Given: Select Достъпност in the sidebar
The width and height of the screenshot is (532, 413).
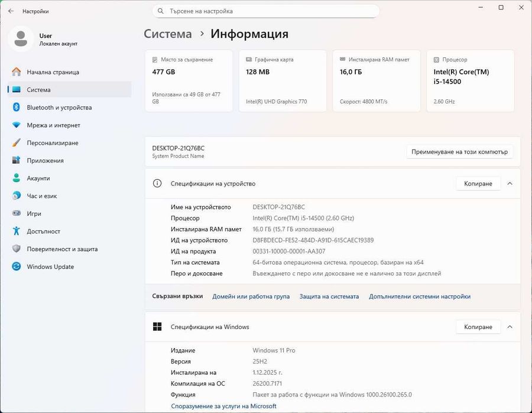Looking at the screenshot, I should pos(44,232).
